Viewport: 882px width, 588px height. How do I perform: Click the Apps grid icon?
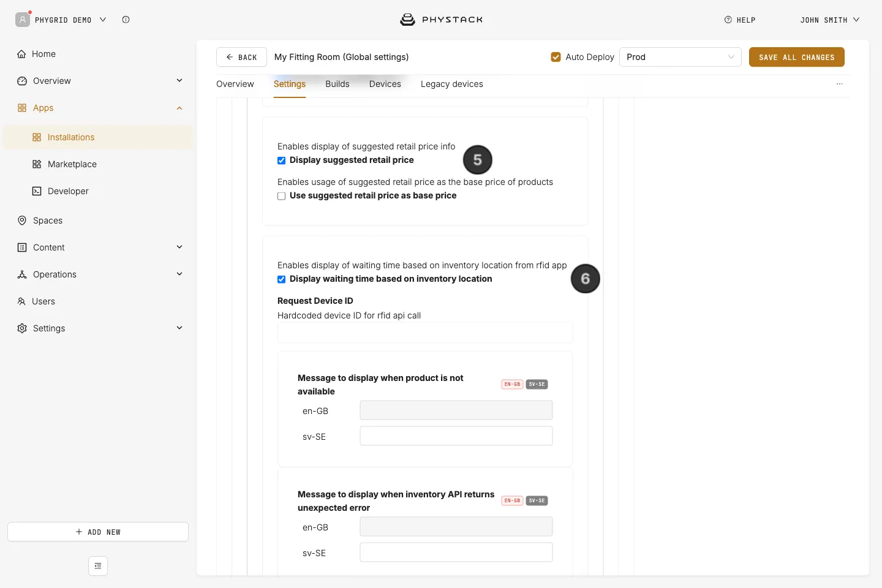pos(22,108)
